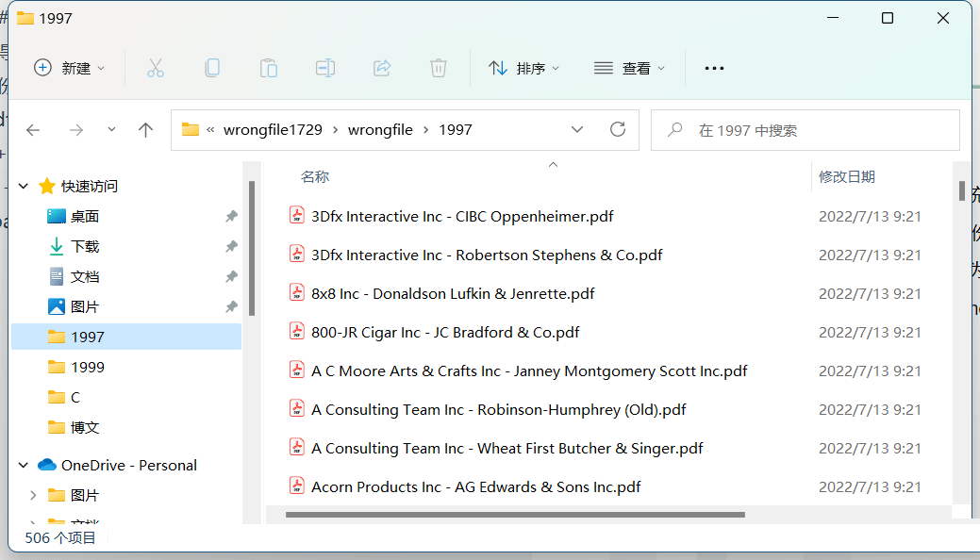Refresh the 1997 folder view
980x560 pixels.
[618, 129]
